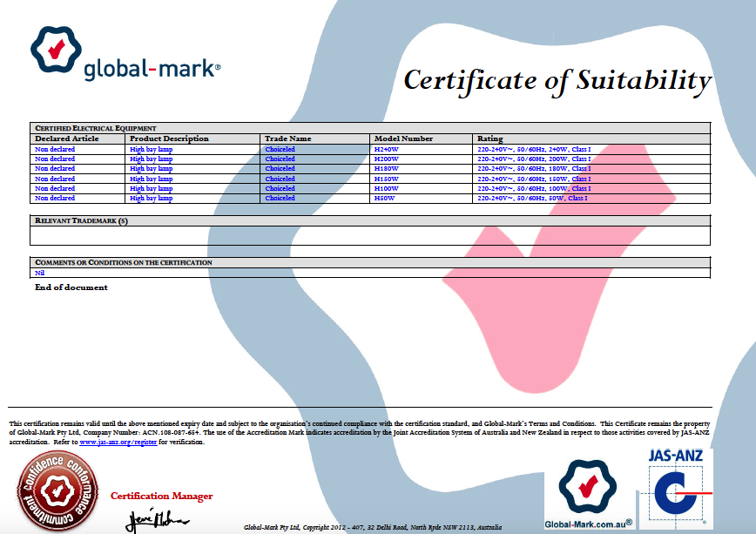756x534 pixels.
Task: Click Choiceled trade name in H50W row
Action: click(x=280, y=199)
